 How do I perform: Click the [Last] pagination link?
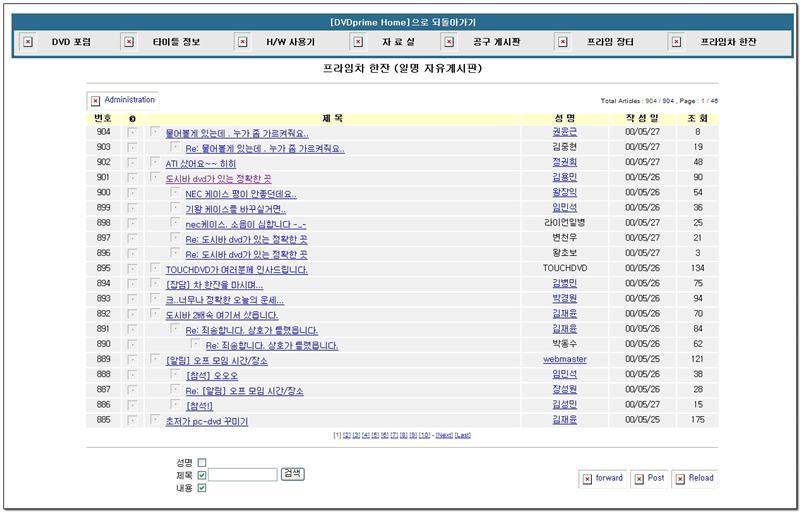click(463, 435)
